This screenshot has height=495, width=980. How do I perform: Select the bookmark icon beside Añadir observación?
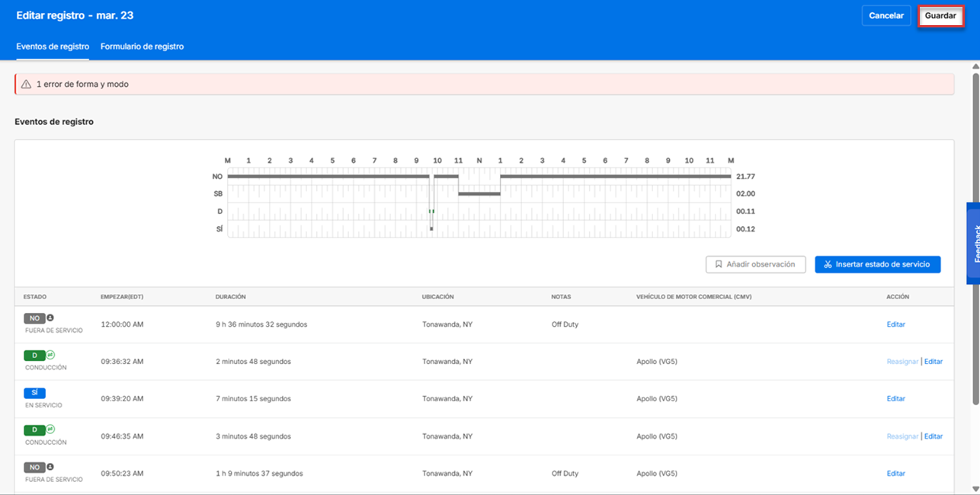click(x=719, y=264)
